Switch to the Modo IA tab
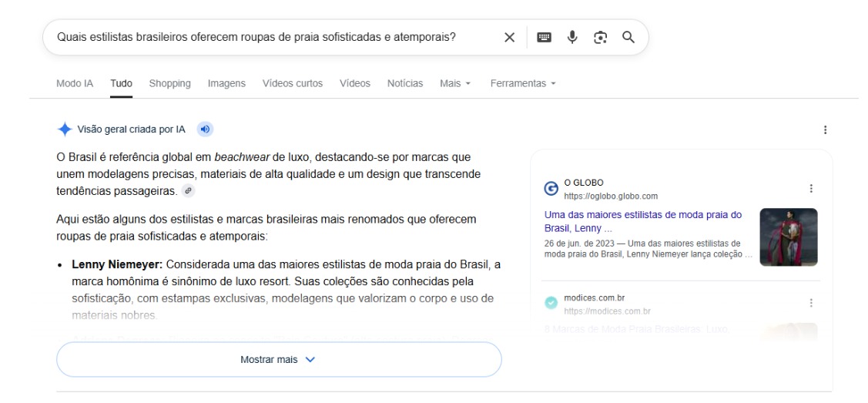This screenshot has height=403, width=868. pos(75,83)
